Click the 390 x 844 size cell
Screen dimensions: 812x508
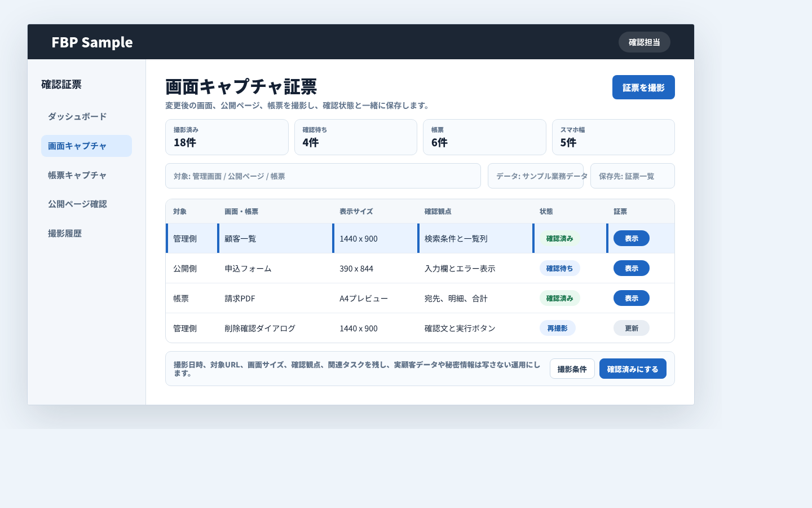[376, 269]
